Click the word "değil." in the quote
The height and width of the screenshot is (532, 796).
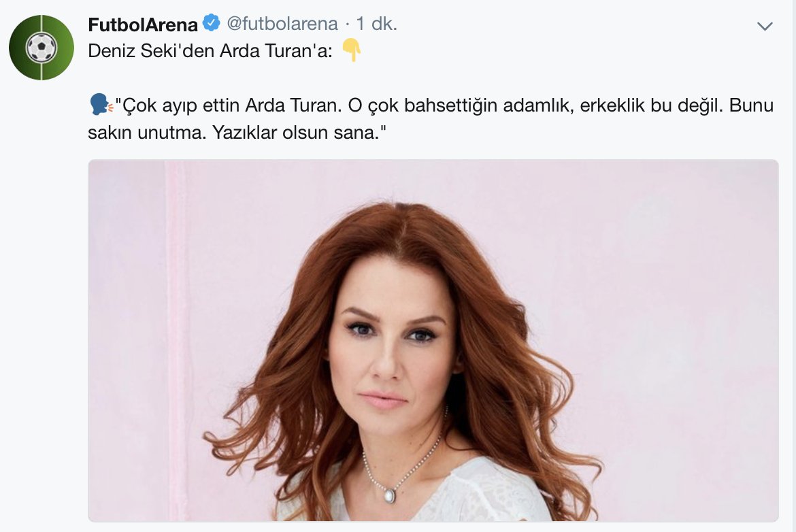point(695,105)
